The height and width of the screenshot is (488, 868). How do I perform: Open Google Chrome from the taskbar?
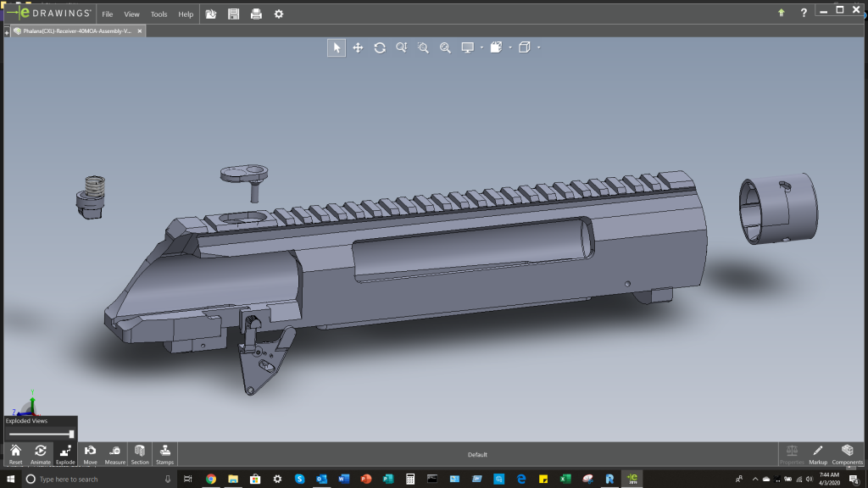pyautogui.click(x=211, y=479)
